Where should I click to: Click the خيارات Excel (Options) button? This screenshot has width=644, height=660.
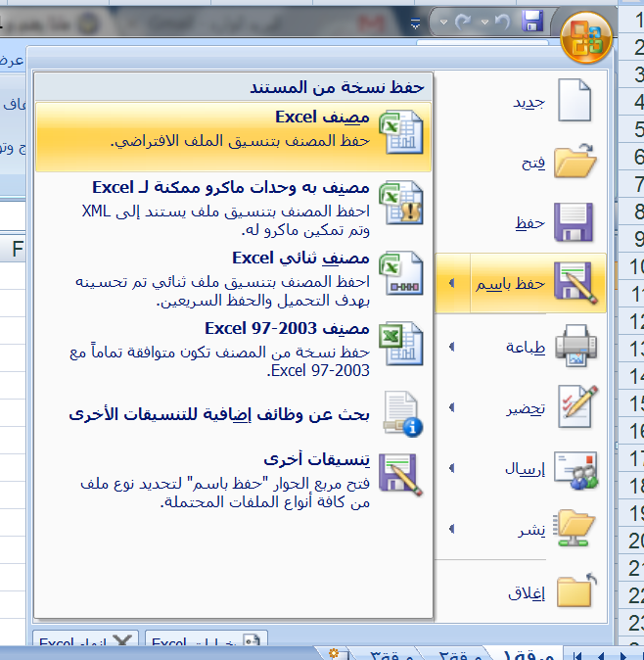(x=207, y=638)
